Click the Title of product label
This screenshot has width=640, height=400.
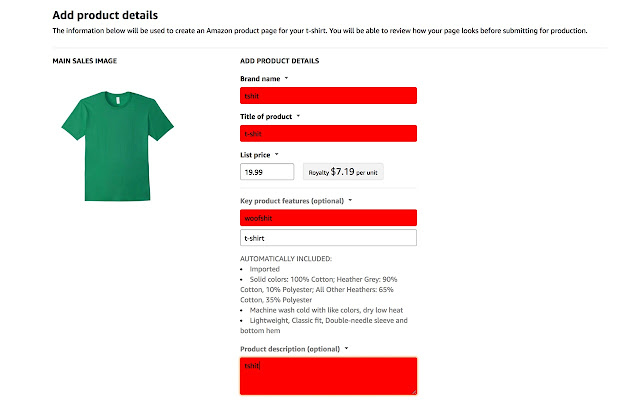266,117
